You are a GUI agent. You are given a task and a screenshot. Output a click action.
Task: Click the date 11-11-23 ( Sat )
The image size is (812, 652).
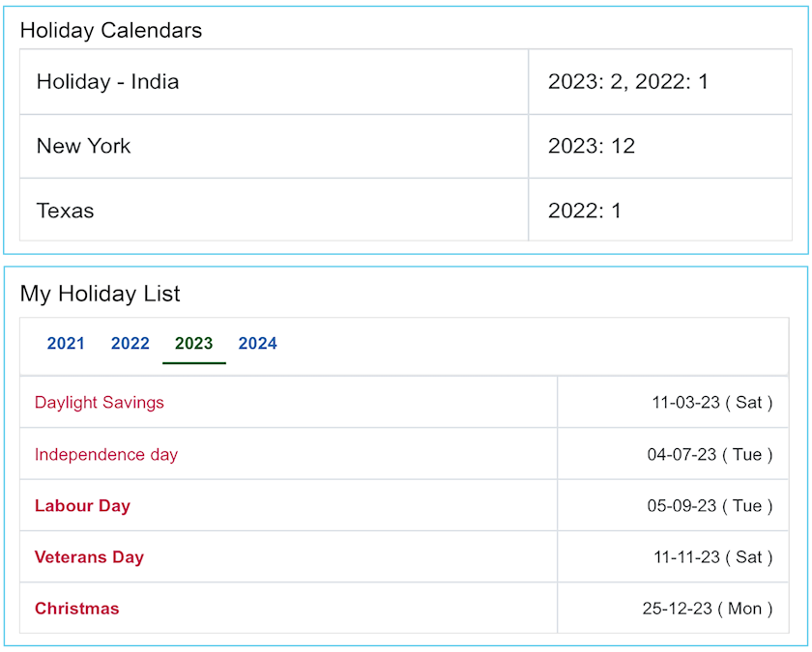pyautogui.click(x=713, y=557)
